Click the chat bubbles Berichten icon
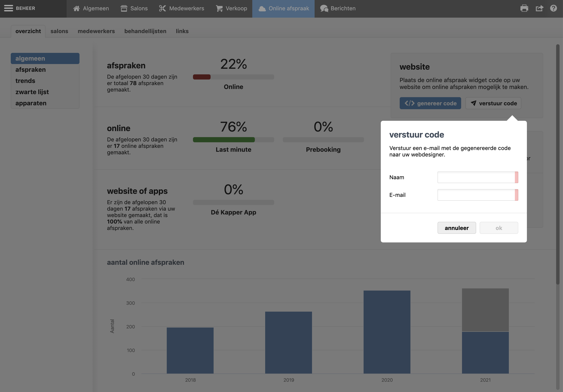This screenshot has height=392, width=563. (x=324, y=8)
